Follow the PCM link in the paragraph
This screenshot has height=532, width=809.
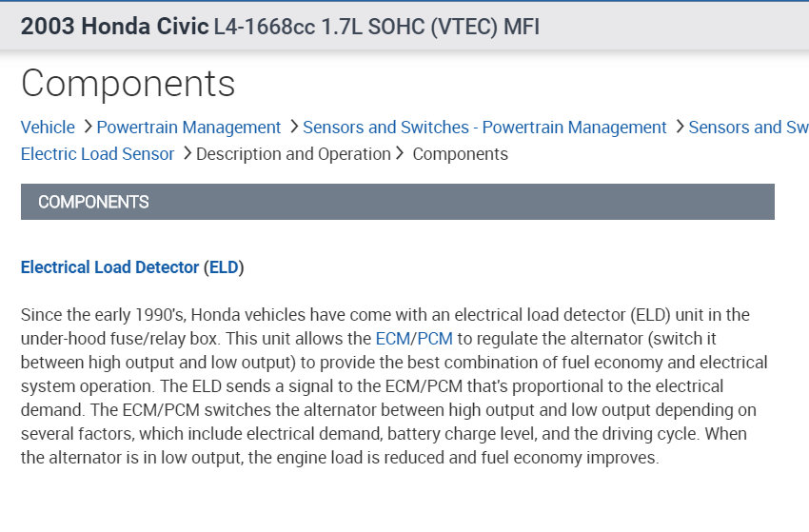(435, 338)
